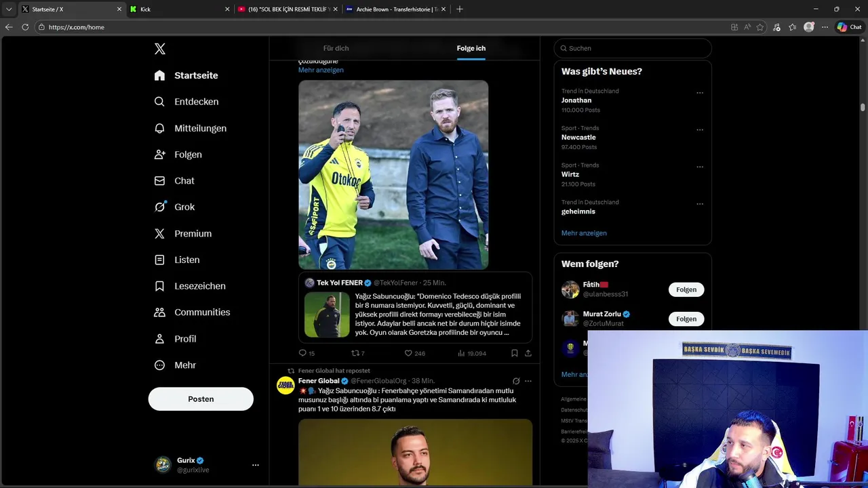Expand the Mehr sidebar menu

(175, 365)
